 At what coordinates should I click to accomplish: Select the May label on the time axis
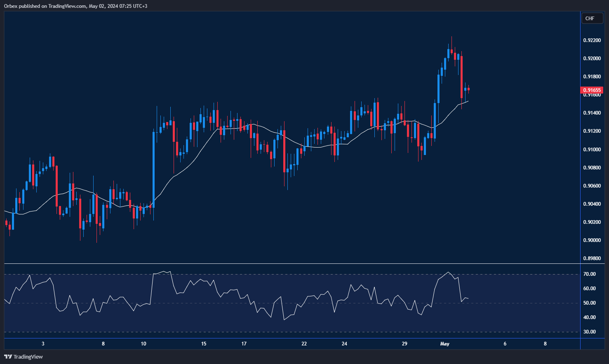point(444,344)
